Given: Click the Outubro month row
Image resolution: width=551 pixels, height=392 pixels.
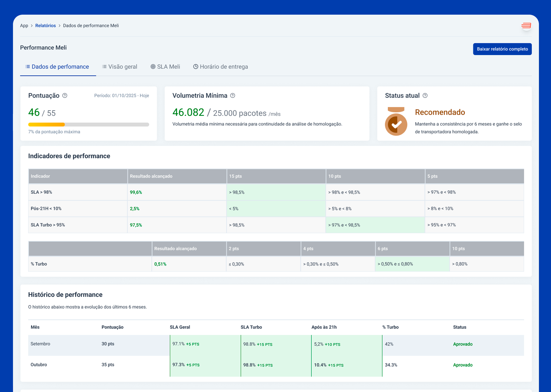Looking at the screenshot, I should coord(276,366).
